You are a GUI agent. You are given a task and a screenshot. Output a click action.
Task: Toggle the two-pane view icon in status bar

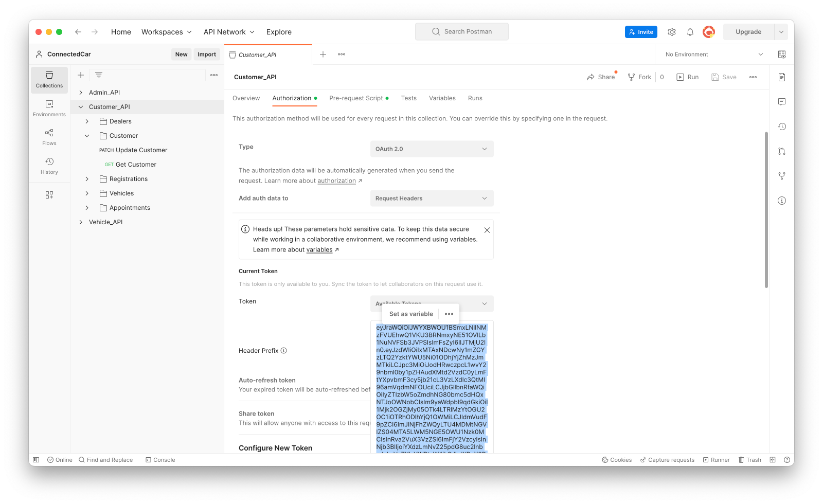coord(773,460)
